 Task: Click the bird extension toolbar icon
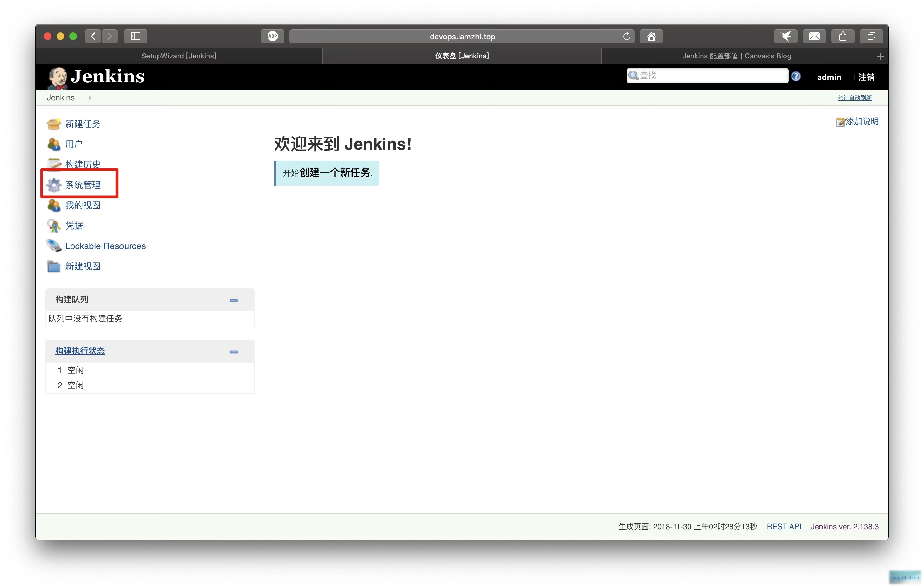point(785,37)
